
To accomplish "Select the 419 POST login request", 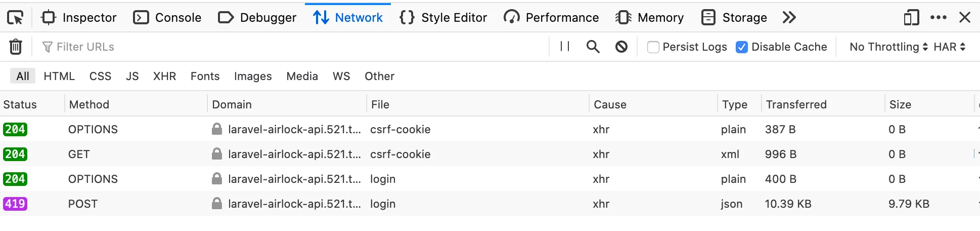I will pyautogui.click(x=490, y=204).
